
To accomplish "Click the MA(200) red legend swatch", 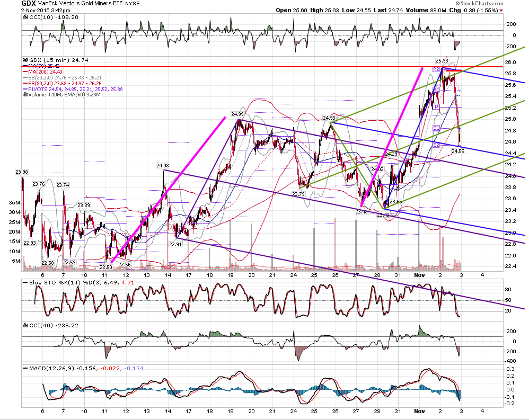I will (25, 72).
